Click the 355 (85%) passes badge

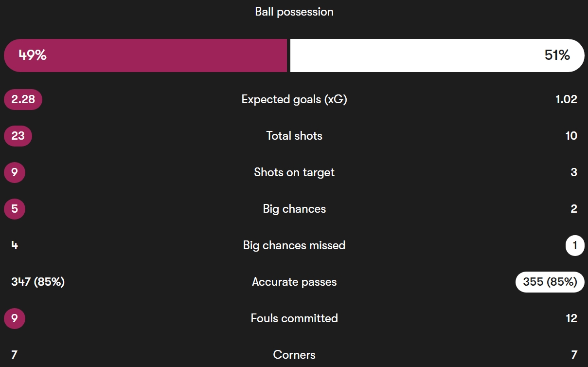(x=550, y=282)
